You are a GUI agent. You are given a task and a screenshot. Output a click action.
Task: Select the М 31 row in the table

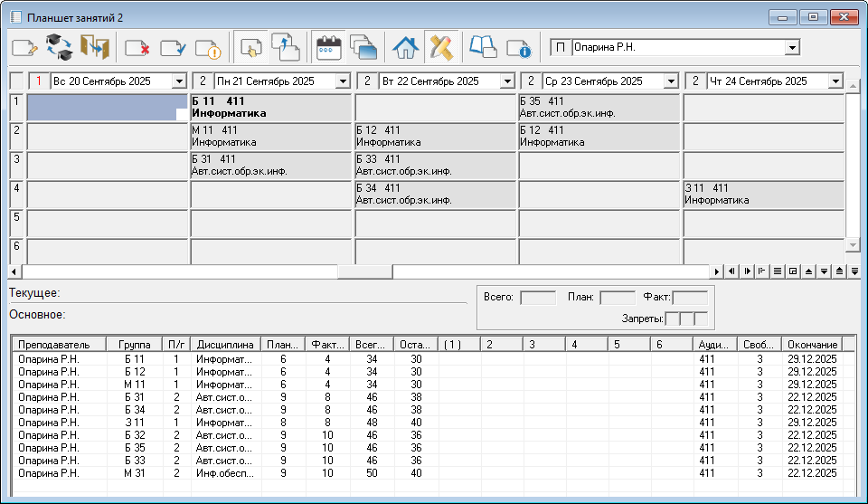point(134,473)
